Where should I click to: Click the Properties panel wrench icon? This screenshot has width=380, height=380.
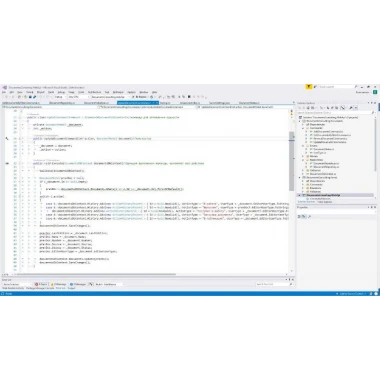pos(309,216)
